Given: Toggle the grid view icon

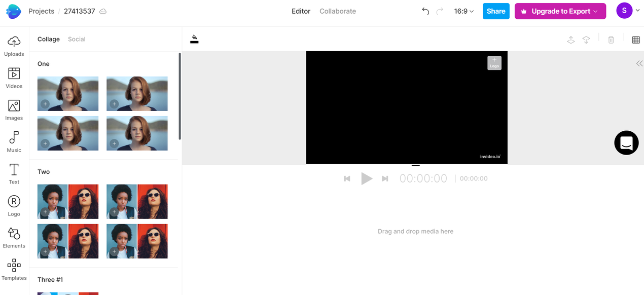Looking at the screenshot, I should click(x=636, y=40).
